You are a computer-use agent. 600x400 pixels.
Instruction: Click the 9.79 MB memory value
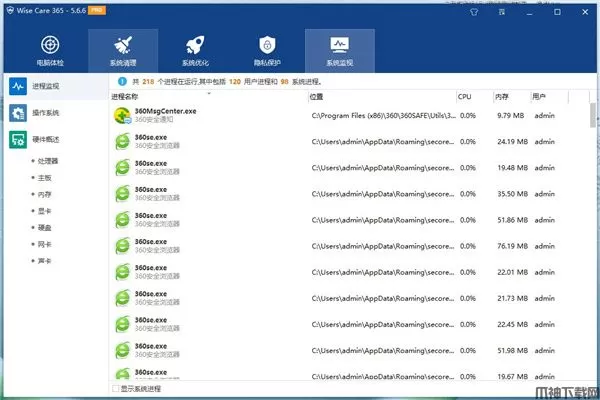[x=510, y=116]
